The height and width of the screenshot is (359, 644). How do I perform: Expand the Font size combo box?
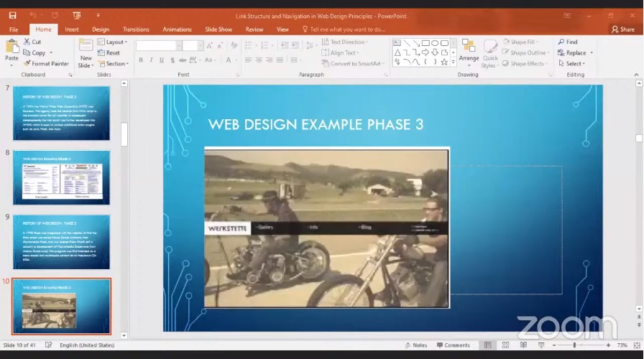pos(200,45)
